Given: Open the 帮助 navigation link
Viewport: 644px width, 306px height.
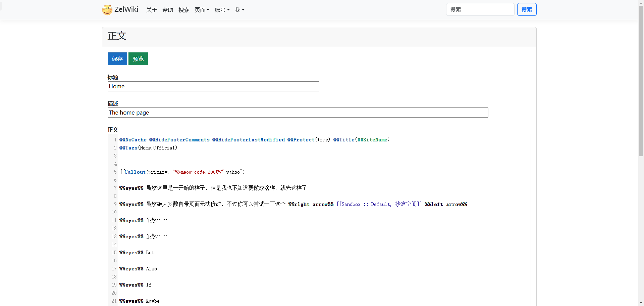Looking at the screenshot, I should (x=168, y=10).
